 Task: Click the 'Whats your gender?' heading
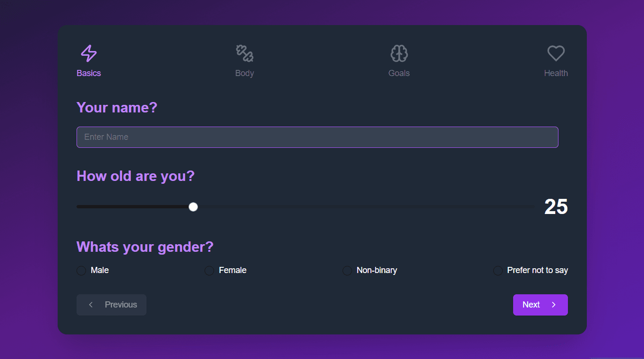(x=145, y=247)
